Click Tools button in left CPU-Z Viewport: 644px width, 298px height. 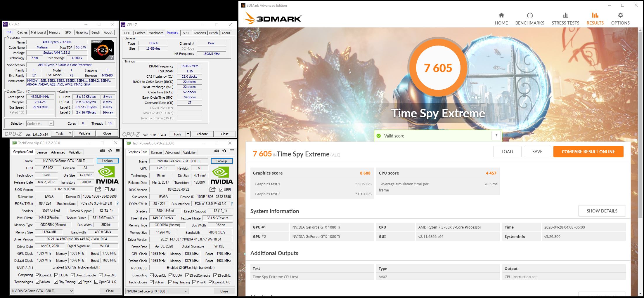coord(60,133)
